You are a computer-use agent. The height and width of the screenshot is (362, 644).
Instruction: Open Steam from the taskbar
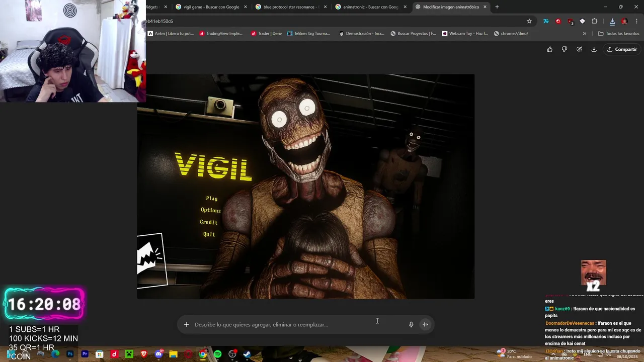(x=247, y=354)
